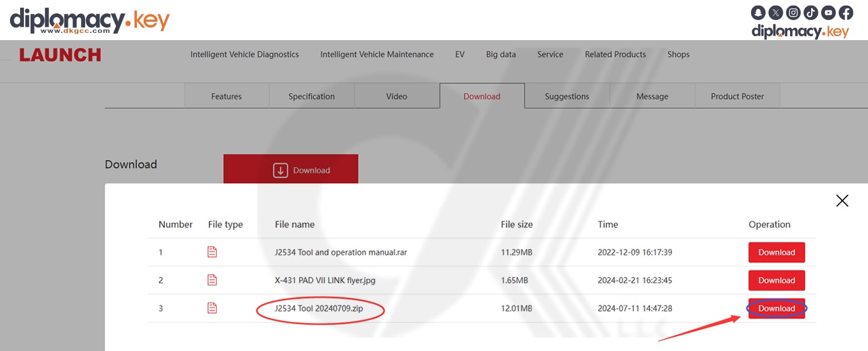Viewport: 868px width, 351px height.
Task: Open the YouTube social icon
Action: pos(828,12)
